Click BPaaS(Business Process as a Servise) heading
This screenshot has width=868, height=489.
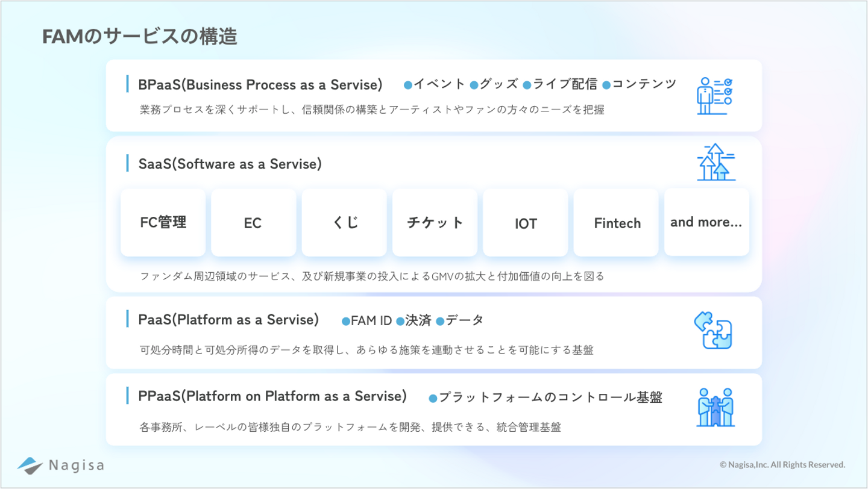point(260,84)
